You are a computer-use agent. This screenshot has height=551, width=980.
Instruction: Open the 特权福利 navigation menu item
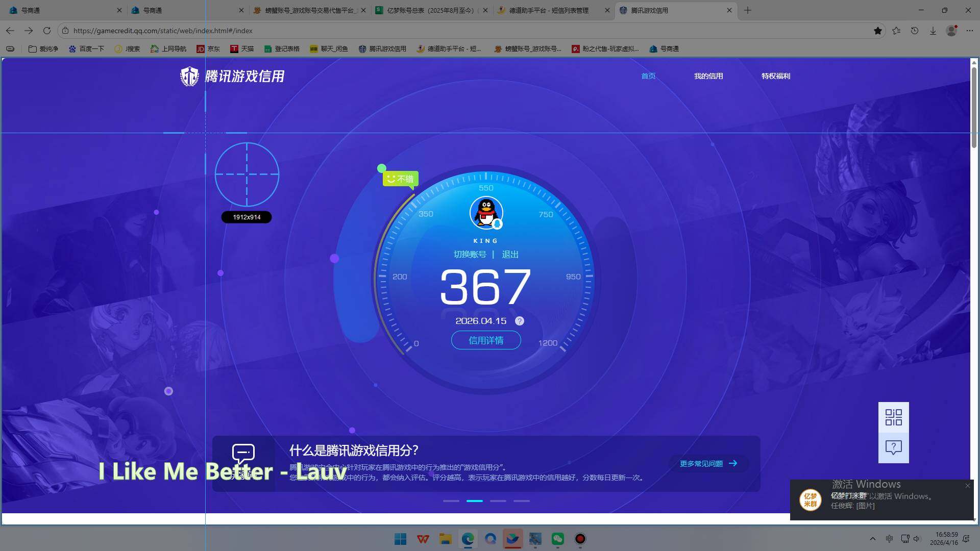pyautogui.click(x=775, y=76)
